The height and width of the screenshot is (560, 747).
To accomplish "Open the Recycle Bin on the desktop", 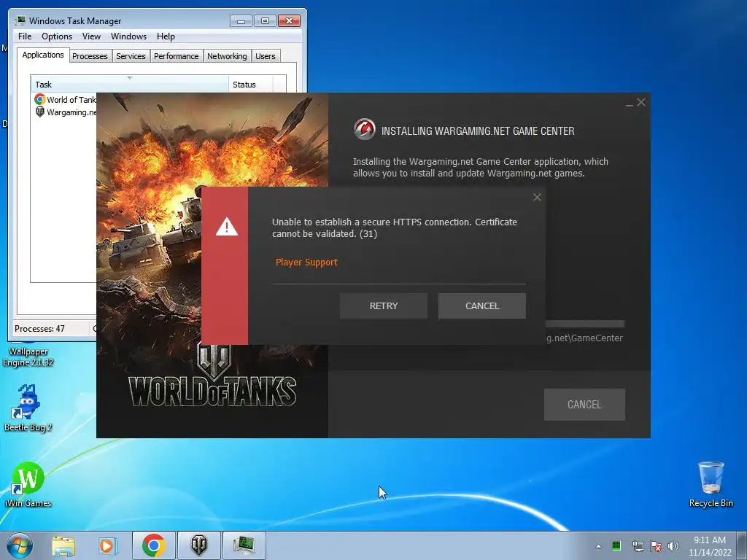I will [711, 484].
